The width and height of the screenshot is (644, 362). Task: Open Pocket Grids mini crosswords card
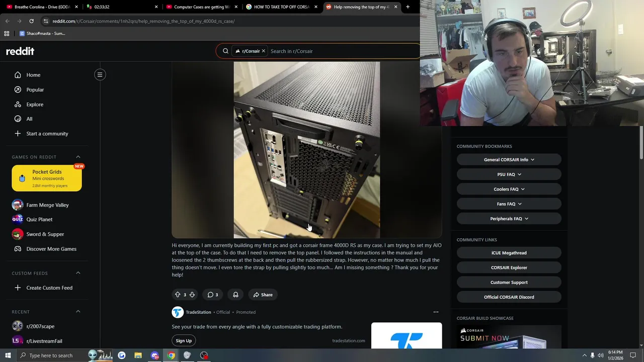click(x=47, y=178)
